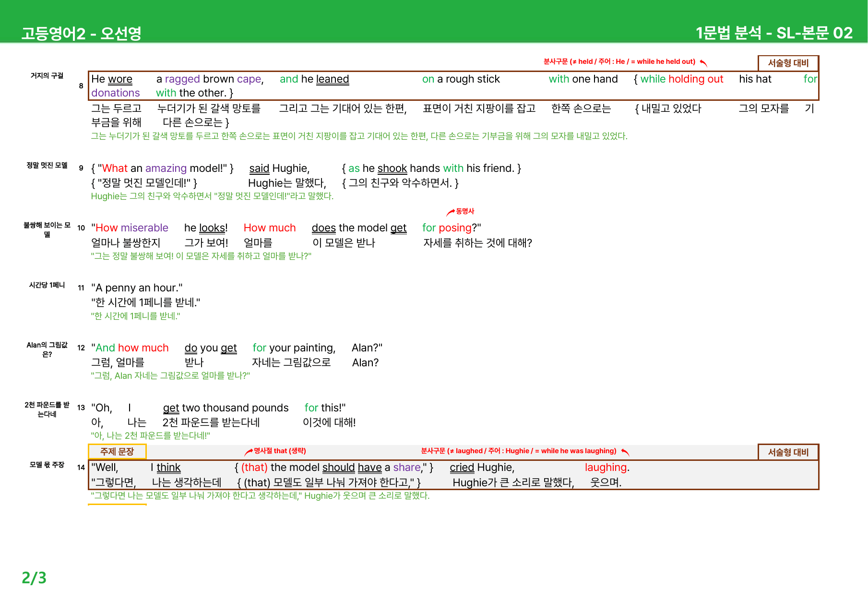Viewport: 868px width, 614px height.
Task: Click the header title '고등영어2 - 오선영'
Action: tap(81, 34)
